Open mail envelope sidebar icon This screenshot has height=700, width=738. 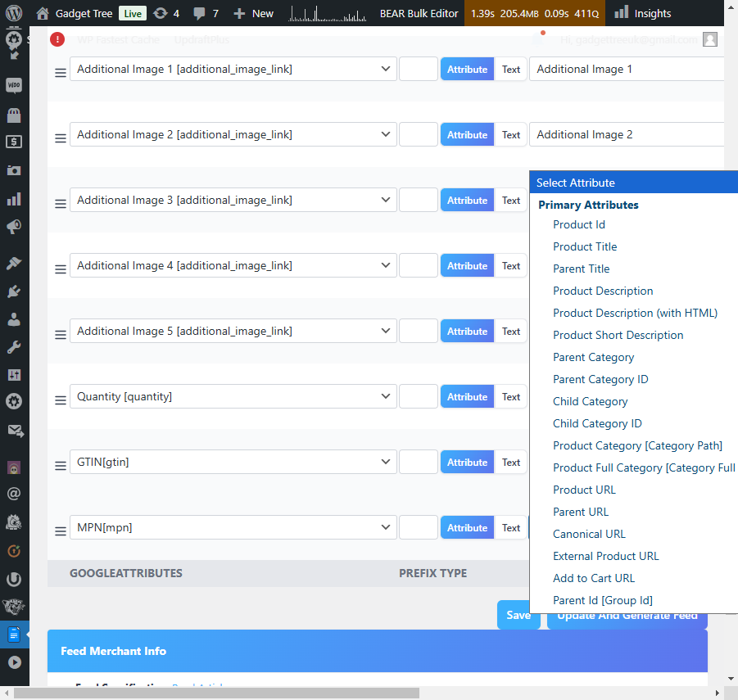click(16, 431)
